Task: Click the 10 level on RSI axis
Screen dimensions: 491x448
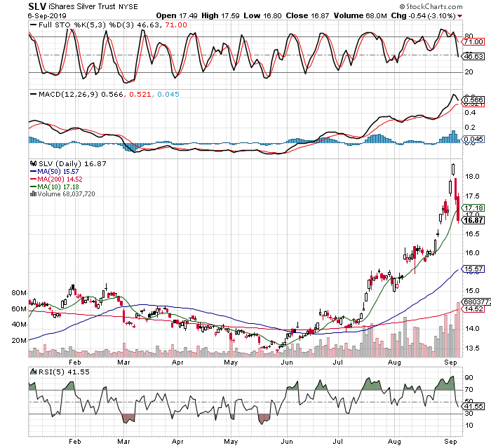Action: click(469, 426)
